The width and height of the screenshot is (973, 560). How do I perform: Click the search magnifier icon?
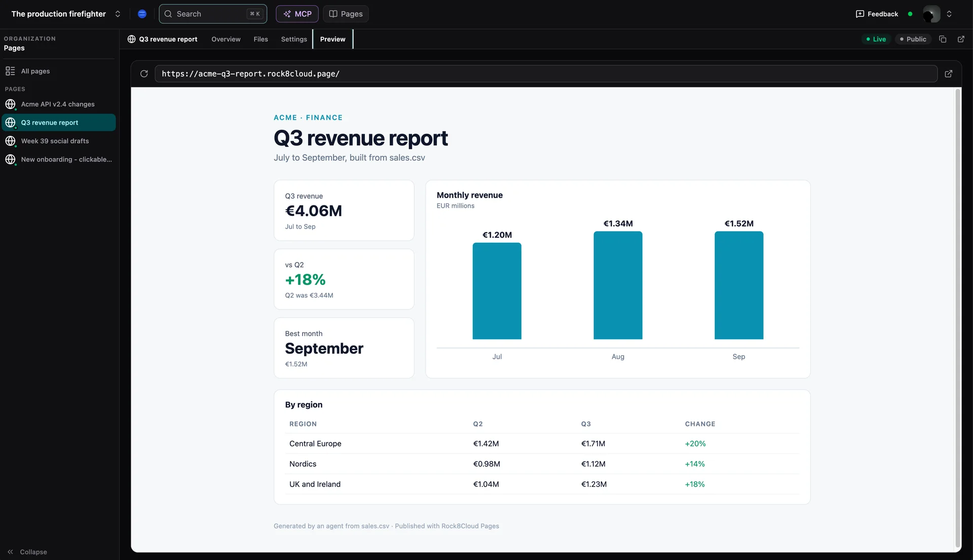pyautogui.click(x=168, y=14)
